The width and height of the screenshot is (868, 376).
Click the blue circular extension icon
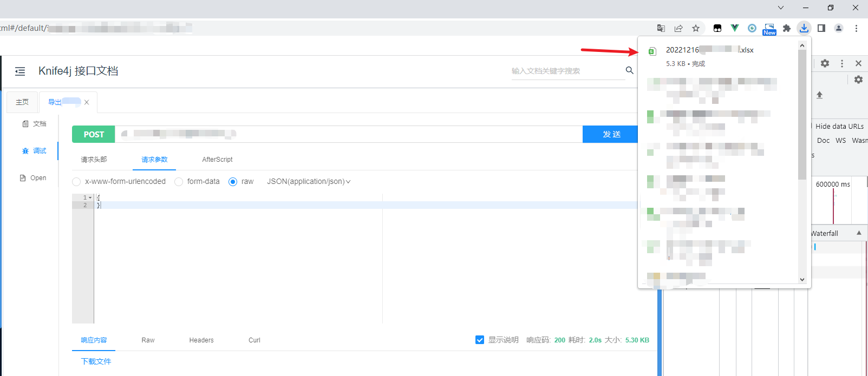point(752,28)
